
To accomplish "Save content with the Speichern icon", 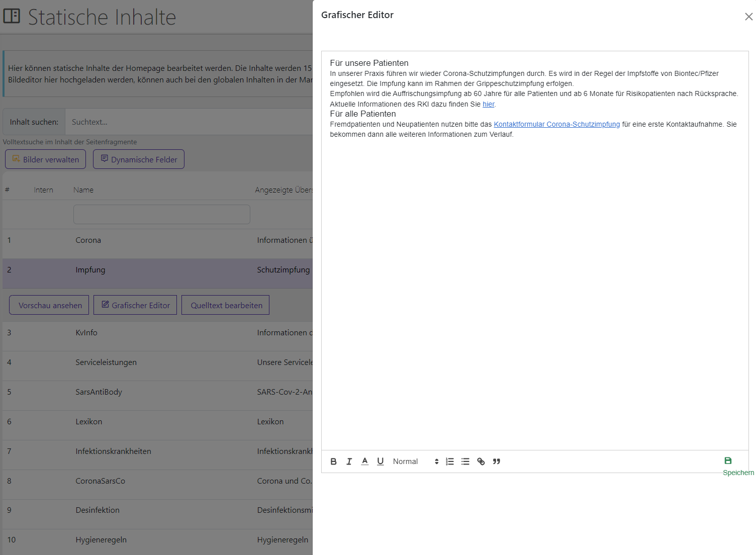I will pyautogui.click(x=728, y=461).
